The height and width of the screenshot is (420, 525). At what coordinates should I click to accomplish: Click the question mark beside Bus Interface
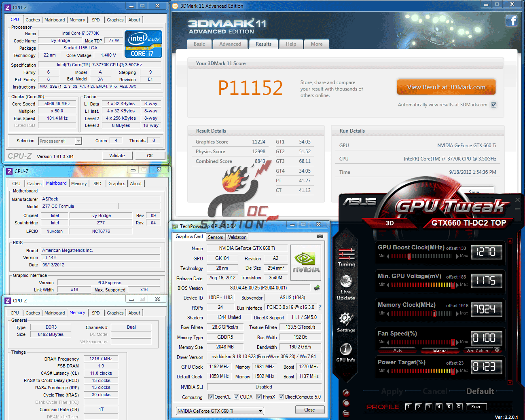click(320, 307)
